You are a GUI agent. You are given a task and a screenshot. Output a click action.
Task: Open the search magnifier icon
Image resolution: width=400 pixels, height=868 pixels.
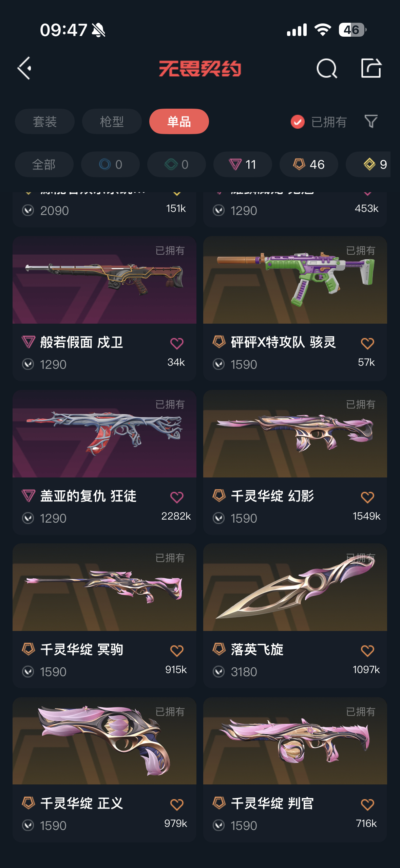tap(327, 68)
